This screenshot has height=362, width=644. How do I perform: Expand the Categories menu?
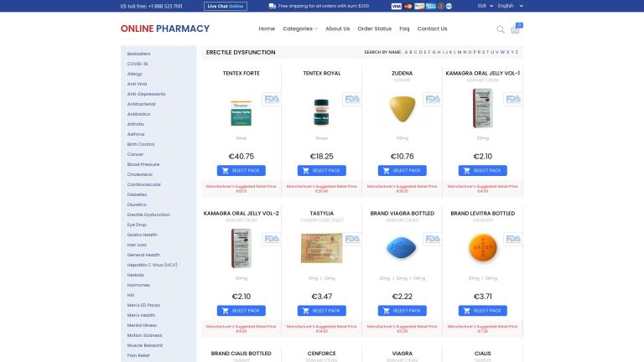(300, 28)
